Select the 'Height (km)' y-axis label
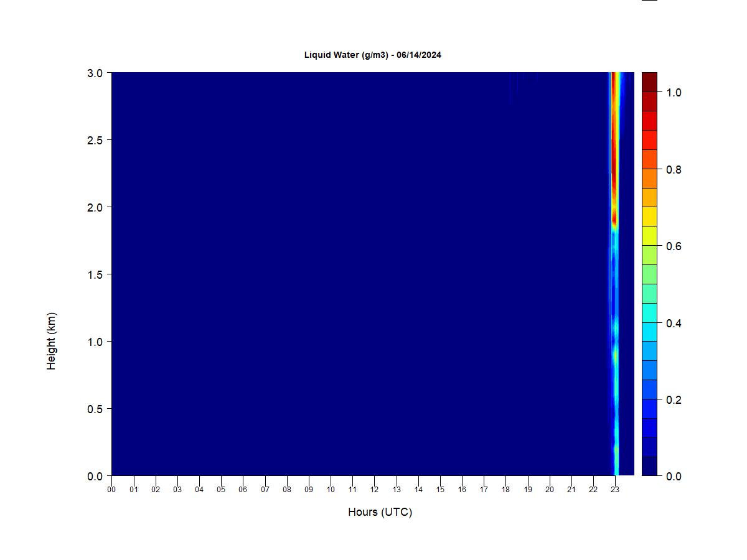Viewport: 747px width, 560px height. (51, 341)
